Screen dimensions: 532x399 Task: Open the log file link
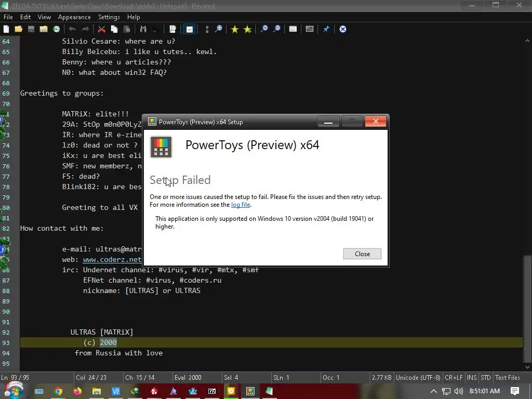[x=241, y=205]
